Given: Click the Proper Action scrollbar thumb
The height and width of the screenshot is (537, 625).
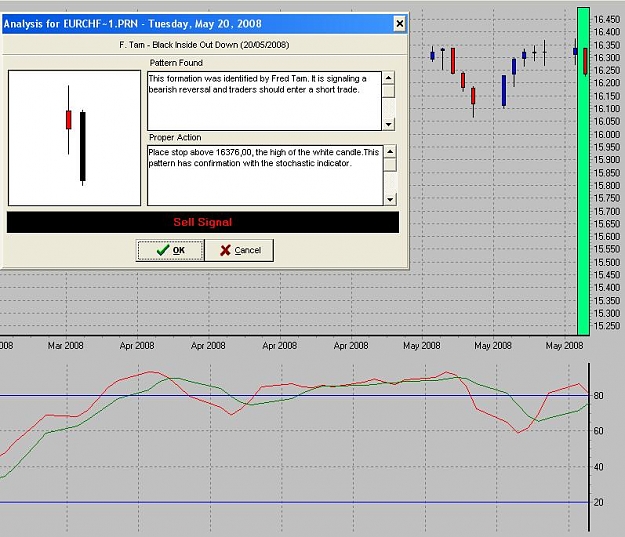Looking at the screenshot, I should [390, 165].
